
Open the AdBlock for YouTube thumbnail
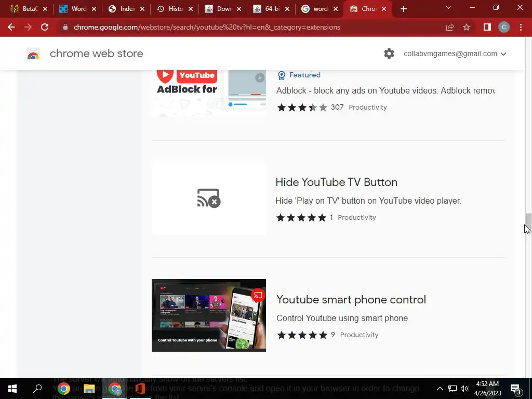point(209,92)
